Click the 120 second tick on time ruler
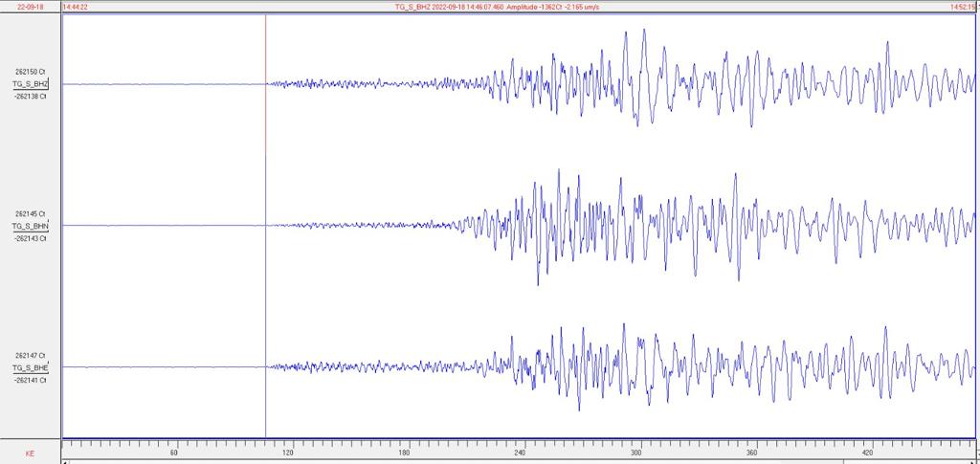Image resolution: width=980 pixels, height=464 pixels. pyautogui.click(x=288, y=453)
